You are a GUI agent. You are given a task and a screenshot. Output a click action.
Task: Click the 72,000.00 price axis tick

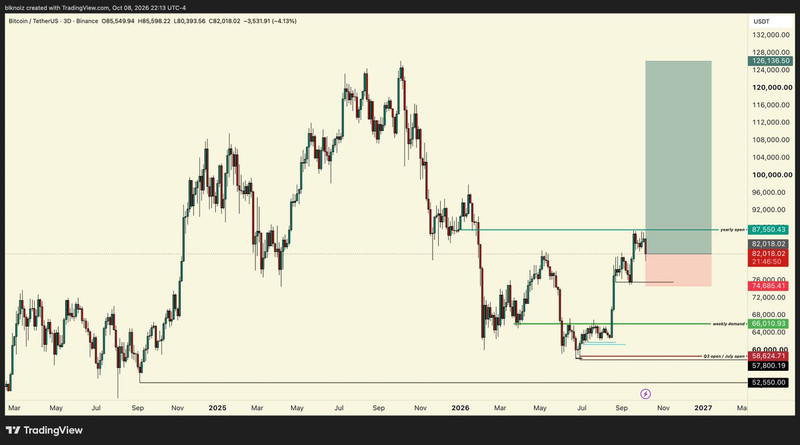point(771,297)
